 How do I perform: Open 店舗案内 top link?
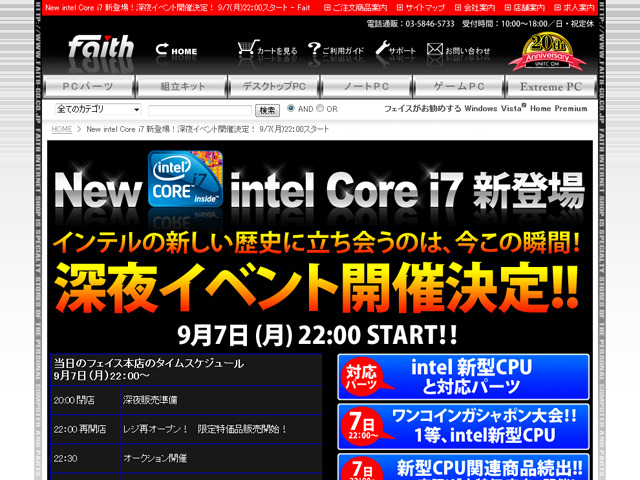click(525, 7)
